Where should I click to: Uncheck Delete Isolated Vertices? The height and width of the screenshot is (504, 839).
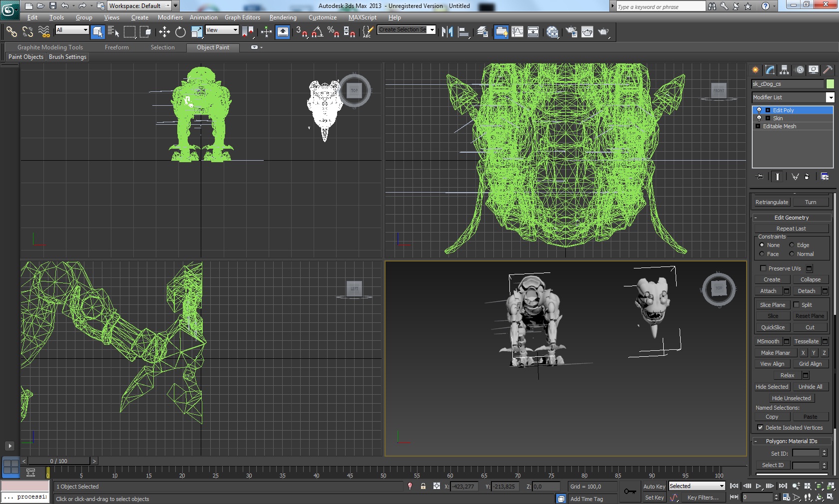(760, 428)
